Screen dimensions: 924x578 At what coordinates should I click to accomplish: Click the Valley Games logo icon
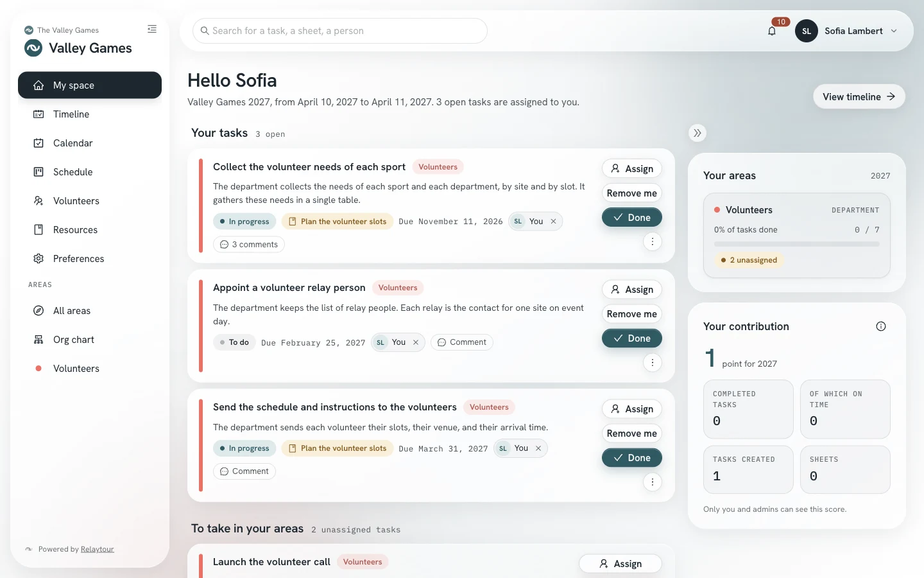click(33, 48)
